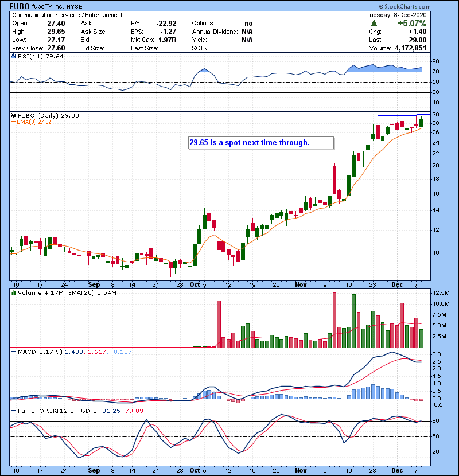
Task: Click the EPS value -1.27
Action: point(168,32)
